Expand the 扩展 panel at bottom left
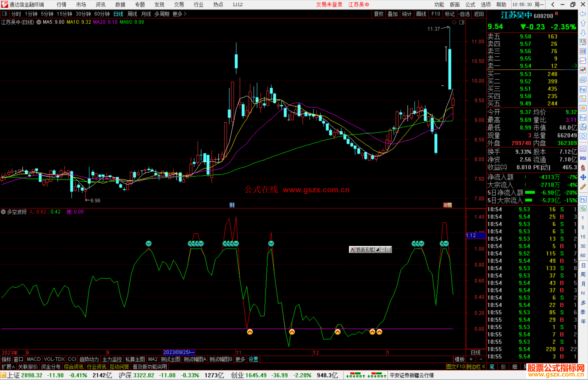This screenshot has height=380, width=588. point(8,367)
